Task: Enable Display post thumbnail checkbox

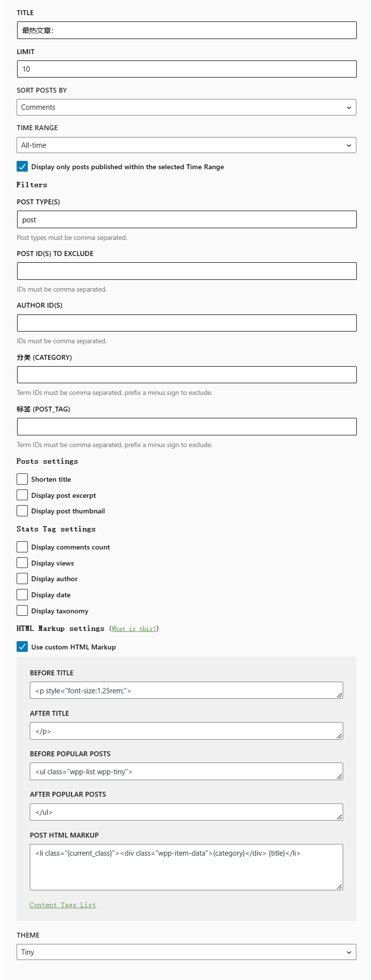Action: (22, 511)
